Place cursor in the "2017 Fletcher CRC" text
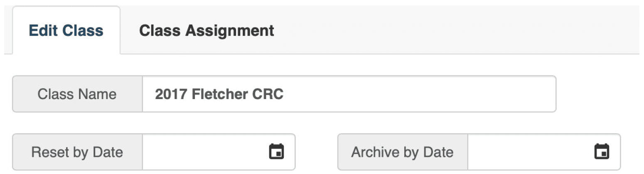Image resolution: width=644 pixels, height=174 pixels. [x=219, y=94]
